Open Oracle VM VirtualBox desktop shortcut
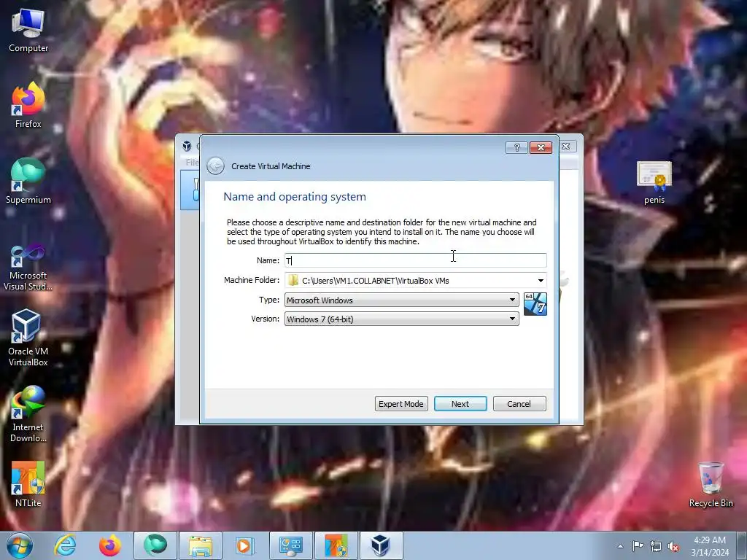The height and width of the screenshot is (560, 747). (x=28, y=338)
